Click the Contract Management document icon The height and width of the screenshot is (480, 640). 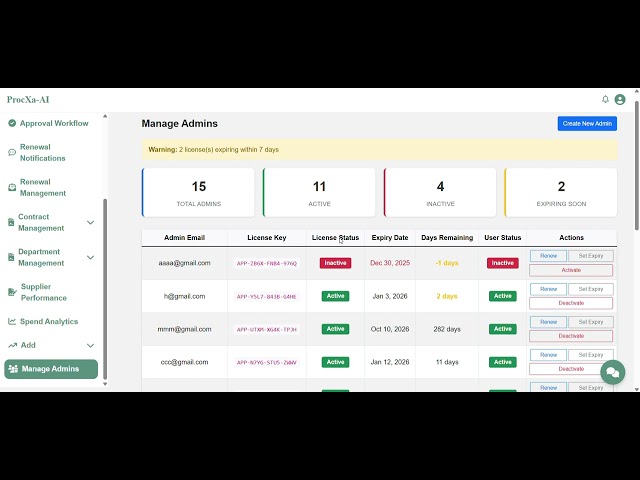(x=11, y=222)
